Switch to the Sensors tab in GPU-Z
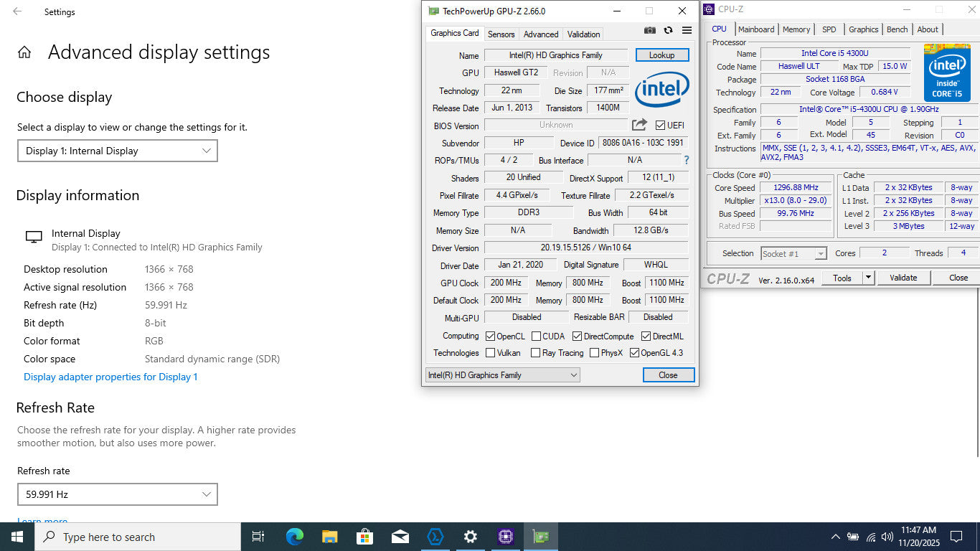 [501, 34]
